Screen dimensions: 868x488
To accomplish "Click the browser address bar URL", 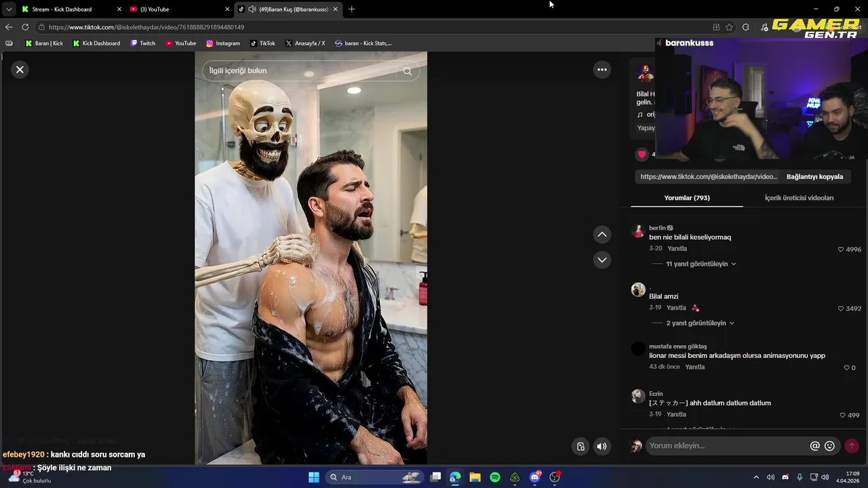I will click(146, 27).
